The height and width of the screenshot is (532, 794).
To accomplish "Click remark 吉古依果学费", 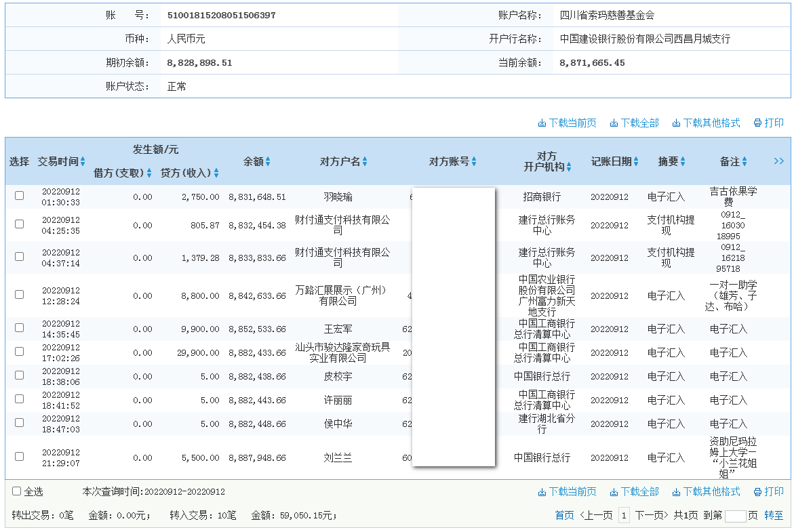I will tap(733, 197).
